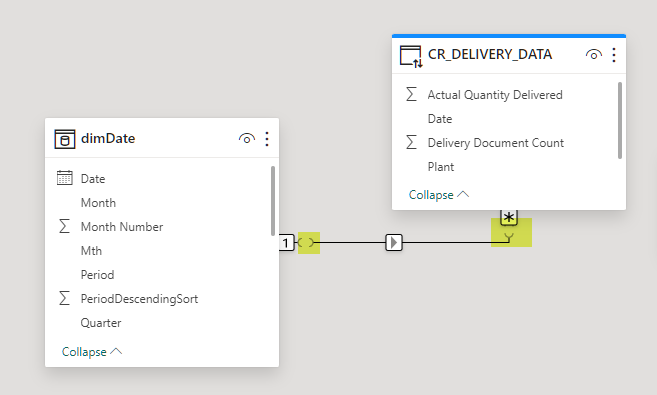Click sigma icon beside Delivery Document Count

pos(411,142)
